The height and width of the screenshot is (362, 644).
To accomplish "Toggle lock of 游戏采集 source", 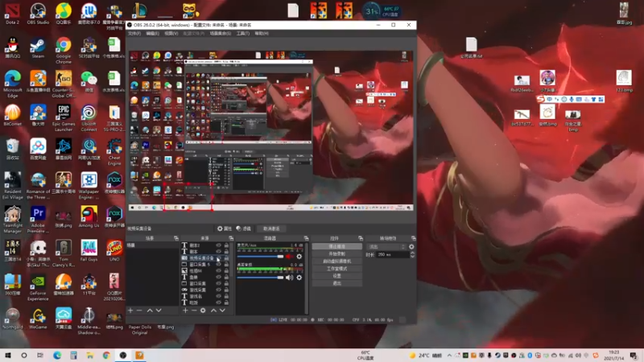I will pos(226,290).
